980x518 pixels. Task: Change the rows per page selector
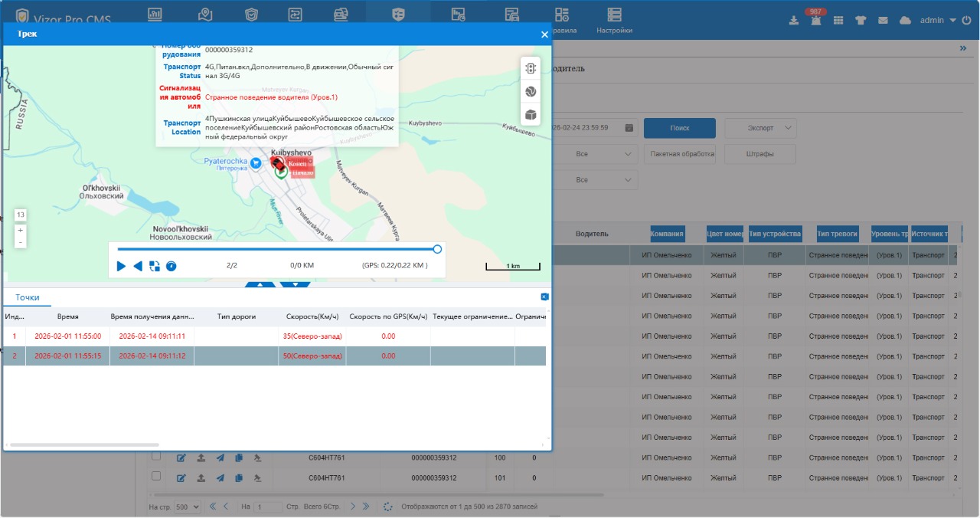coord(186,507)
